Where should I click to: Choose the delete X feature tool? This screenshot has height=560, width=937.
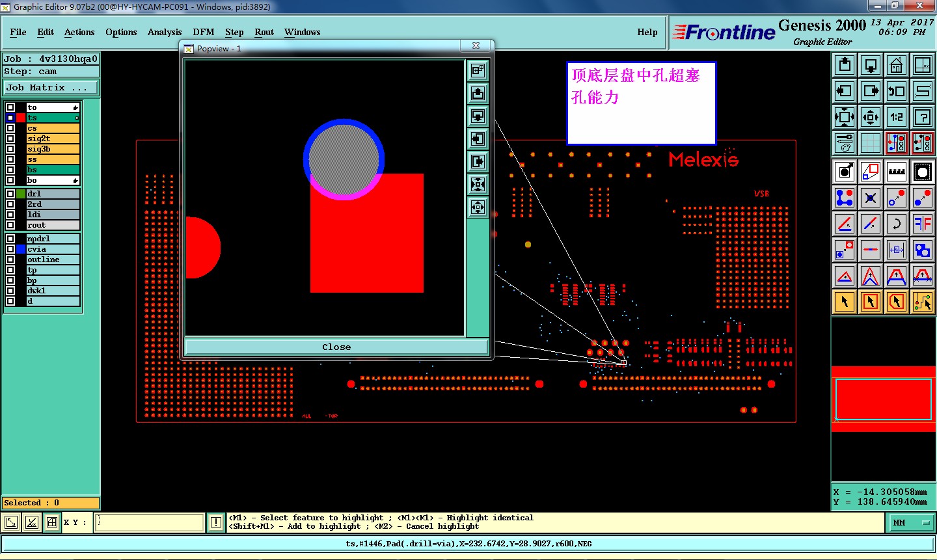[871, 198]
